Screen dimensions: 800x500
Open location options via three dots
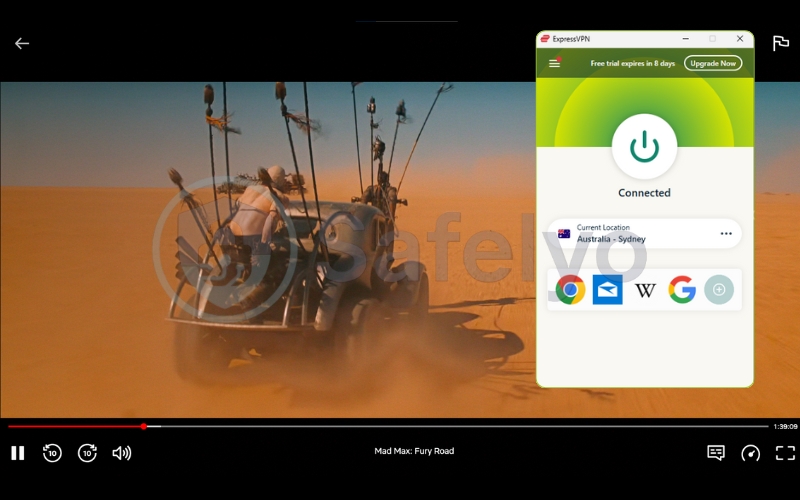(x=726, y=234)
